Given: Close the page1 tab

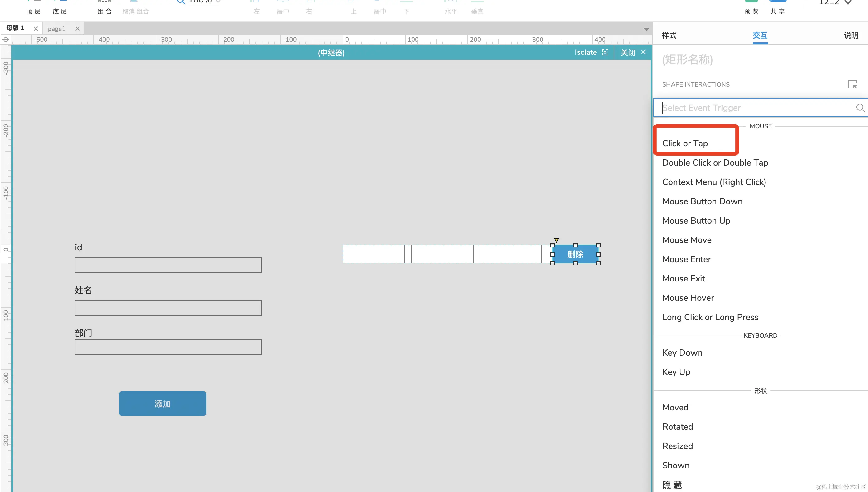Looking at the screenshot, I should coord(77,29).
